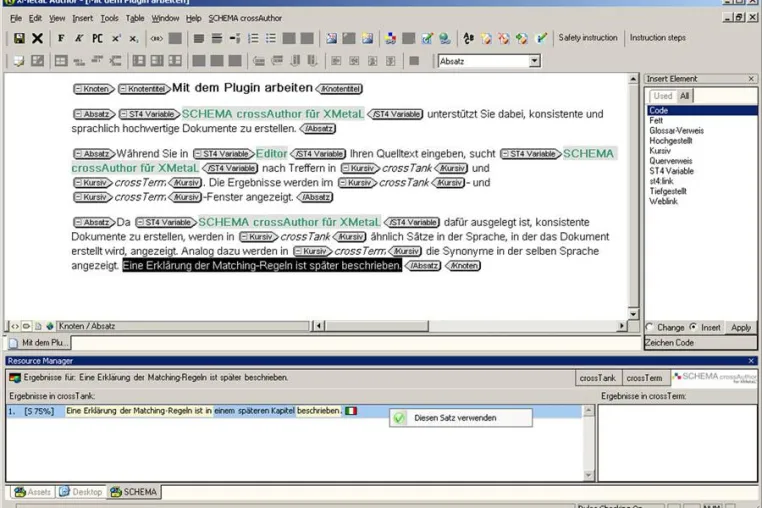Open the Insert menu
This screenshot has height=508, width=762.
click(x=83, y=18)
